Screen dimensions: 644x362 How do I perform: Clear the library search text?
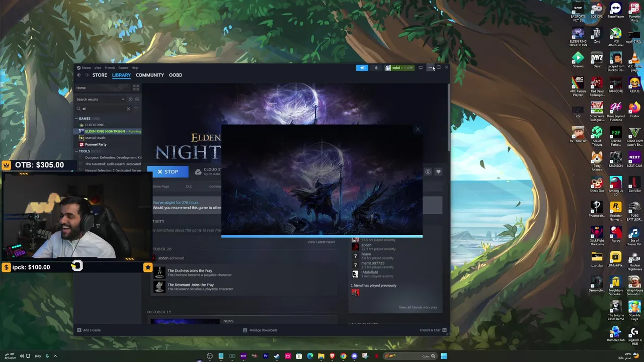128,109
